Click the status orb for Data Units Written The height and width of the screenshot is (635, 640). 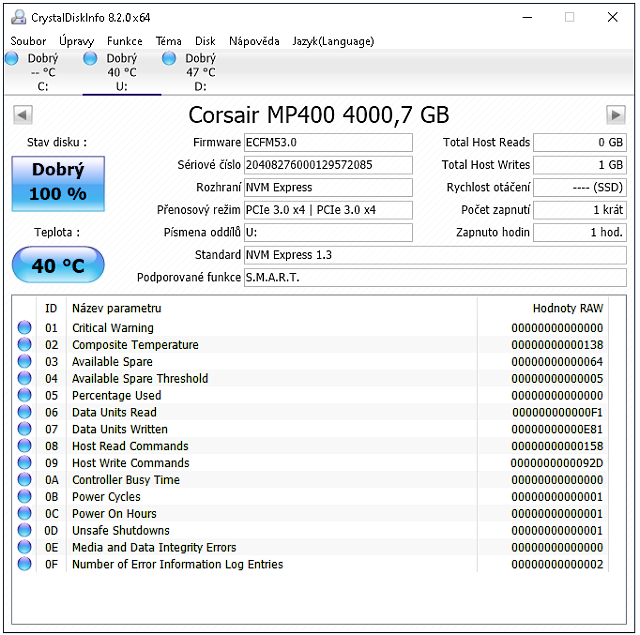pyautogui.click(x=24, y=429)
